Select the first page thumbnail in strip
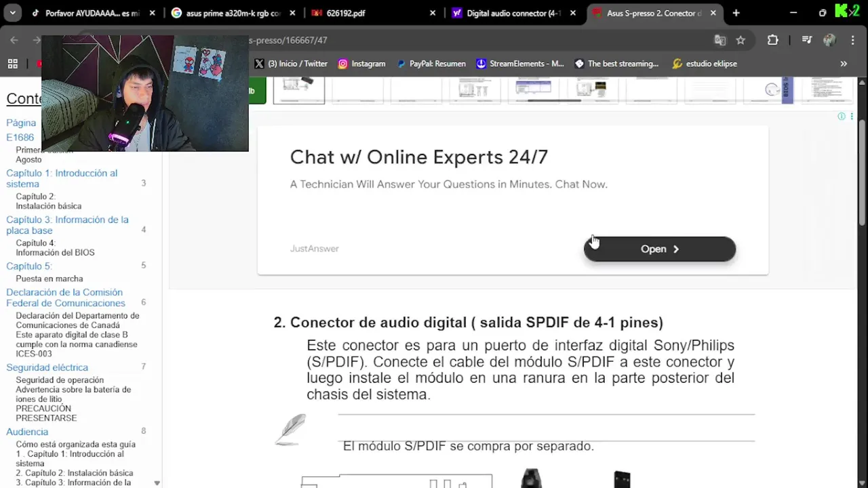Screen dimensions: 868x488 [x=299, y=90]
